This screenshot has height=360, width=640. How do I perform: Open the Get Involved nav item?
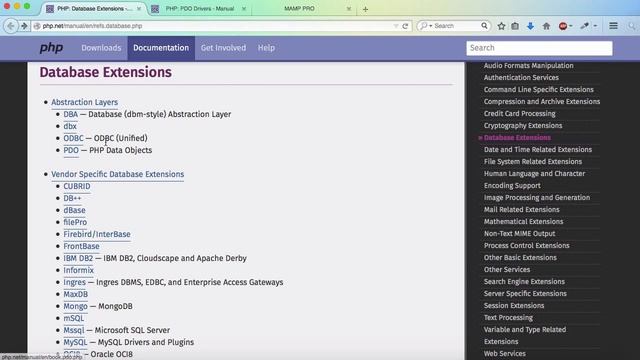click(223, 48)
